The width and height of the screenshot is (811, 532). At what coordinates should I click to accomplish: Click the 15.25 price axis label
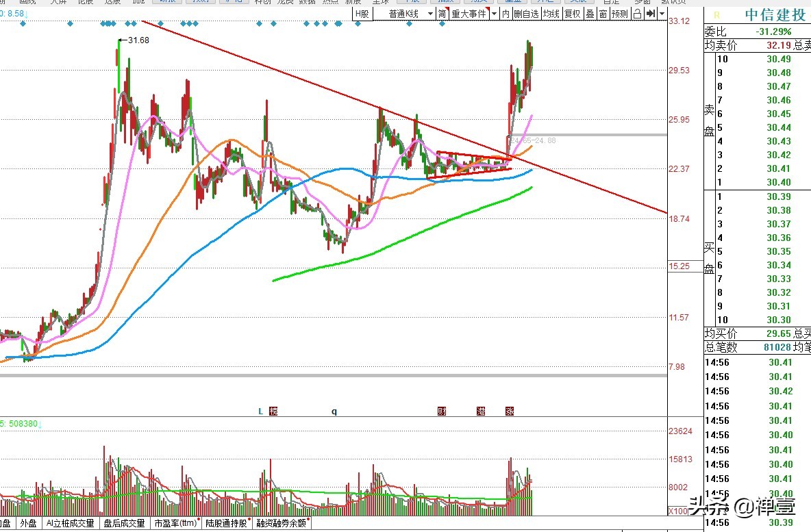[679, 266]
